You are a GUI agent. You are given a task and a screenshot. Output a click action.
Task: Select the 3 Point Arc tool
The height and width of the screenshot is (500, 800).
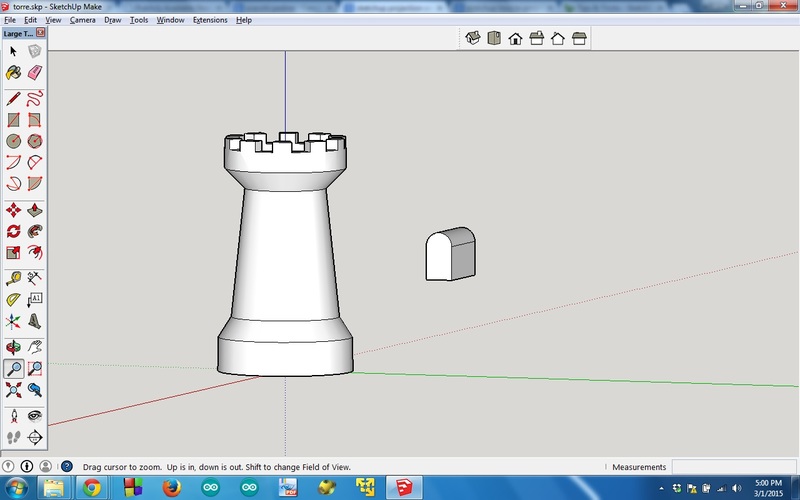13,183
